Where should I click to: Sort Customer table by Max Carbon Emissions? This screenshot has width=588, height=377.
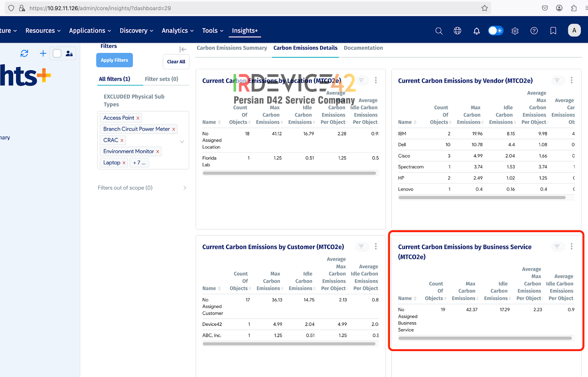[x=270, y=281]
